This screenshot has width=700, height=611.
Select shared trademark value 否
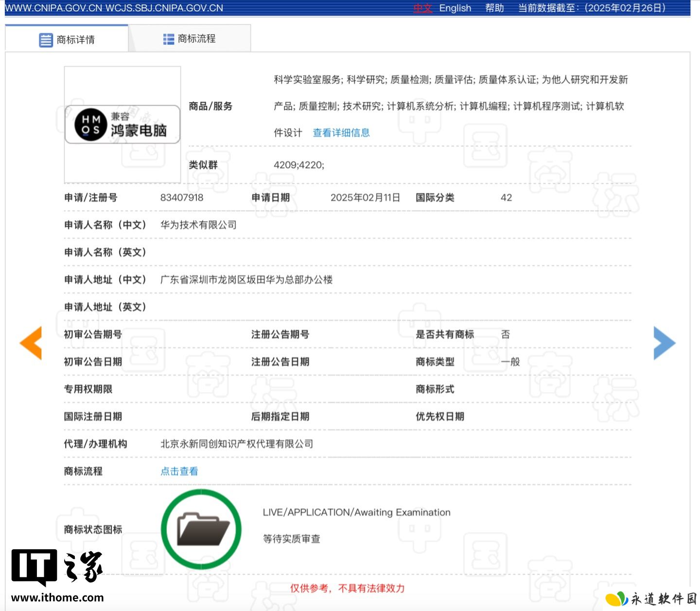click(506, 334)
